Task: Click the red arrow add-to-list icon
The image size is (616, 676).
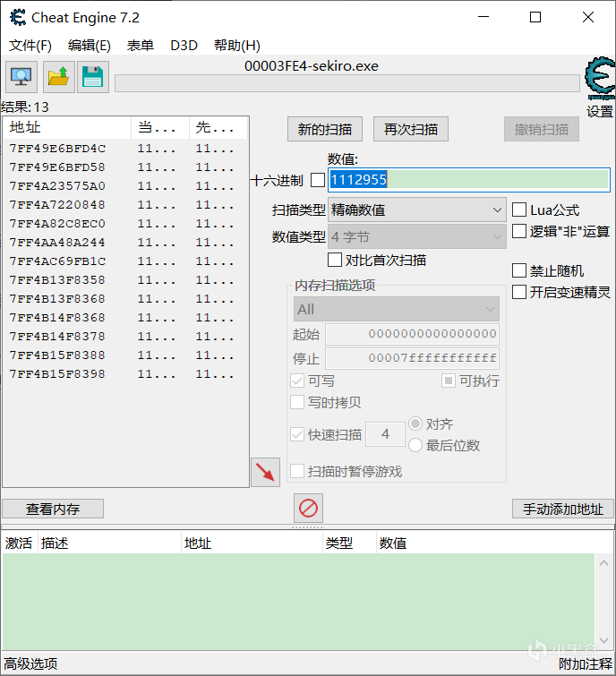Action: 265,472
